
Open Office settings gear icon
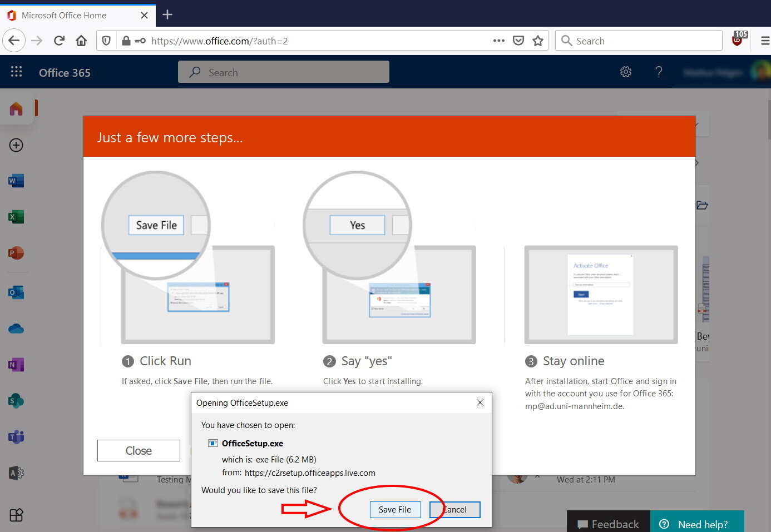point(626,72)
